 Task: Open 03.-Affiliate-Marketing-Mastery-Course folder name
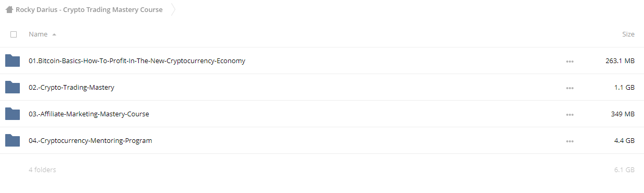coord(89,114)
